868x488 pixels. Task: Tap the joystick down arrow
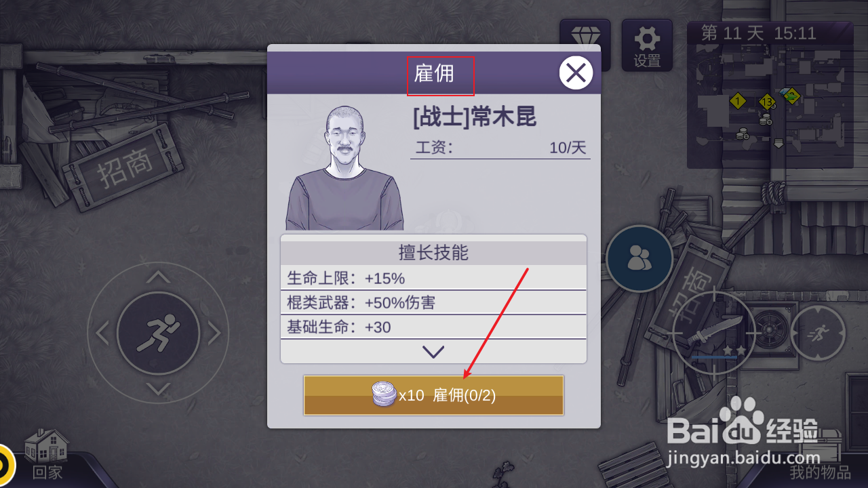point(158,389)
